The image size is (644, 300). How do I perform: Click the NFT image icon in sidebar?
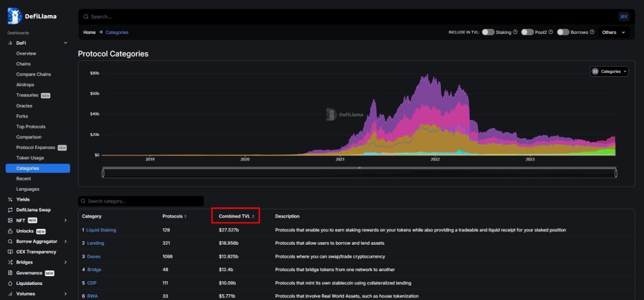[x=10, y=221]
